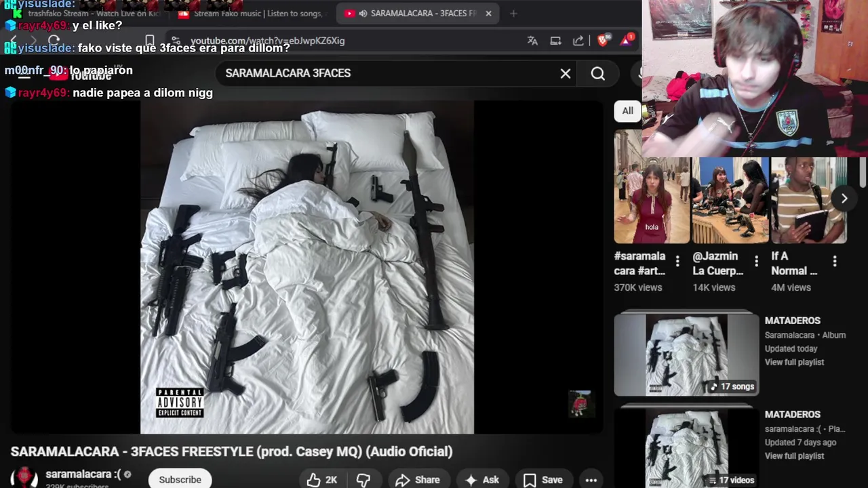The height and width of the screenshot is (488, 868).
Task: Click the cast/install icon in address bar
Action: tap(555, 41)
